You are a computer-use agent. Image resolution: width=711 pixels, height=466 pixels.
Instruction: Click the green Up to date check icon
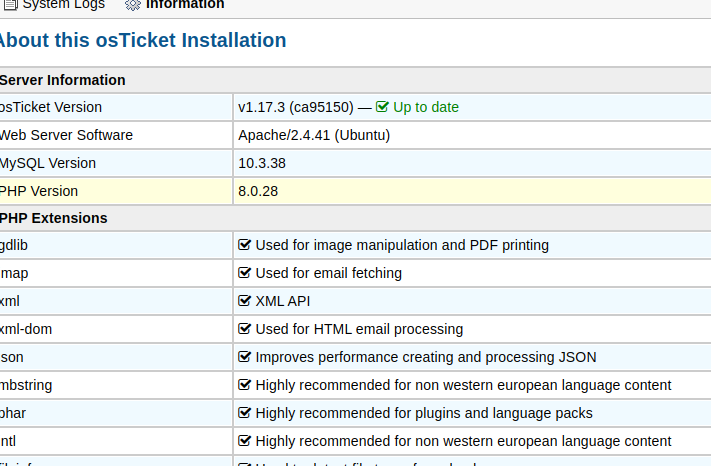(x=382, y=107)
